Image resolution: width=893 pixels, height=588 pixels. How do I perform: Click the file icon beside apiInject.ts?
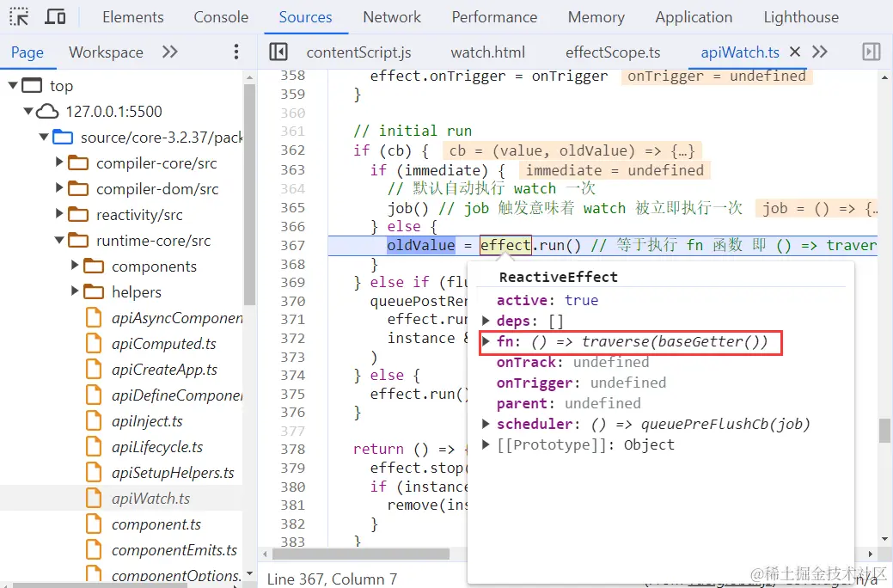click(x=94, y=421)
